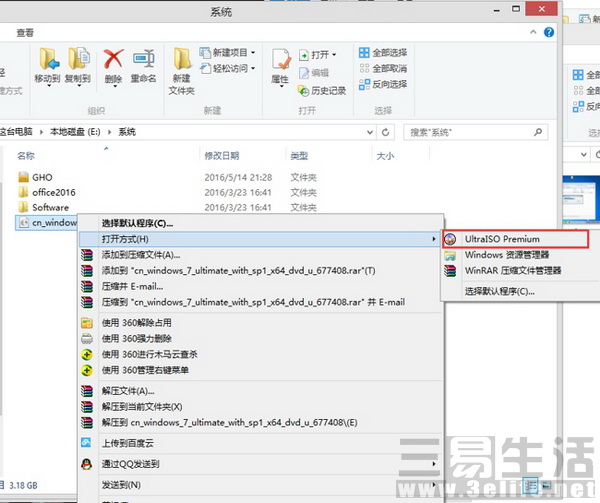
Task: Choose Add to cn_windows...rar (T)
Action: [x=260, y=270]
